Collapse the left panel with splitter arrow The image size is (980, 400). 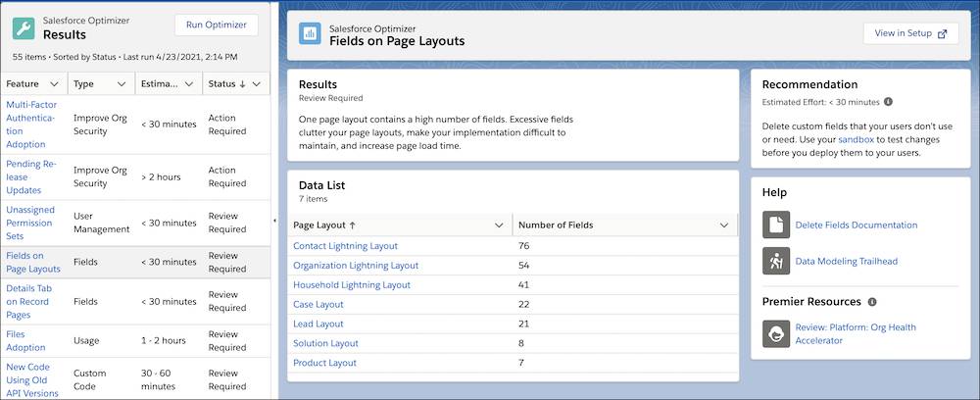(275, 220)
